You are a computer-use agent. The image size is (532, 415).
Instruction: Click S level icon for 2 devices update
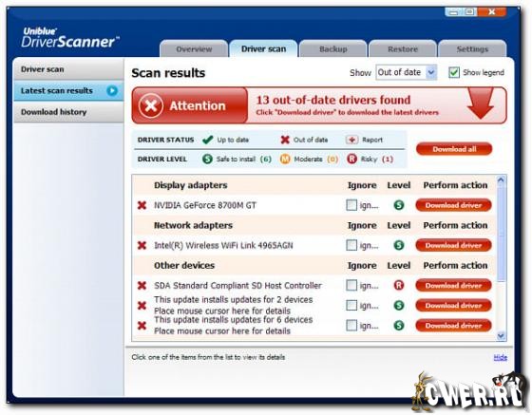(399, 306)
